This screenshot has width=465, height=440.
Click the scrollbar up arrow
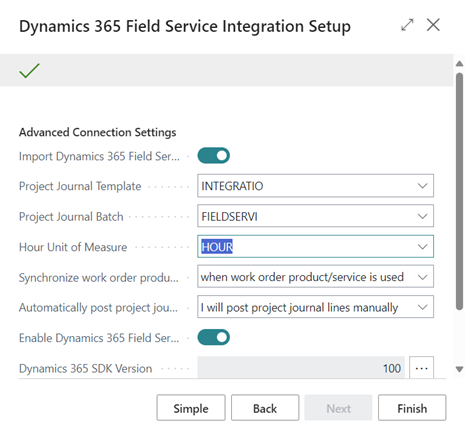[459, 64]
